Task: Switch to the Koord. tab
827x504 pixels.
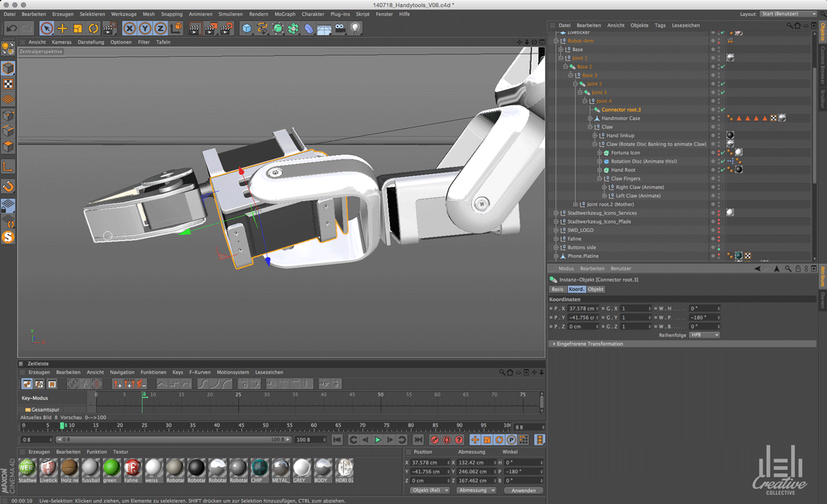Action: (x=576, y=289)
